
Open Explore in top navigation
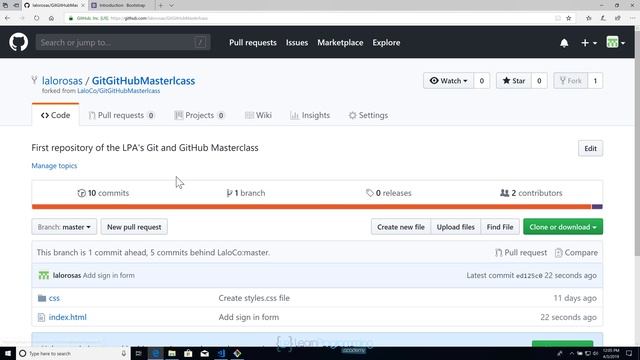point(386,42)
